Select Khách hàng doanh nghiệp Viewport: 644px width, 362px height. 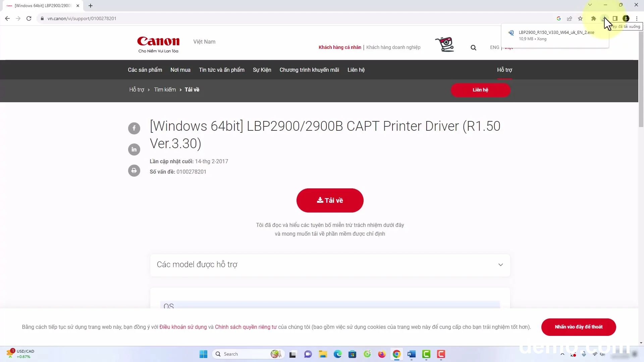click(x=393, y=47)
